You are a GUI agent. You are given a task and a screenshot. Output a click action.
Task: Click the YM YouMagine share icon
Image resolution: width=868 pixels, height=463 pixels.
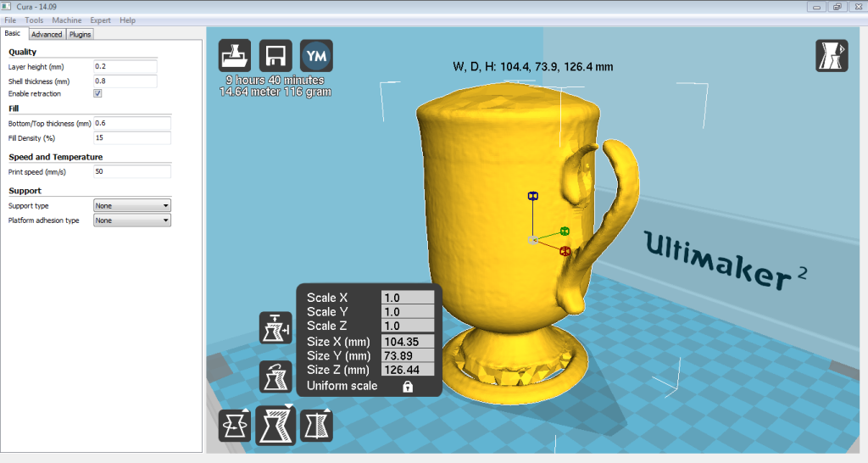pos(317,55)
